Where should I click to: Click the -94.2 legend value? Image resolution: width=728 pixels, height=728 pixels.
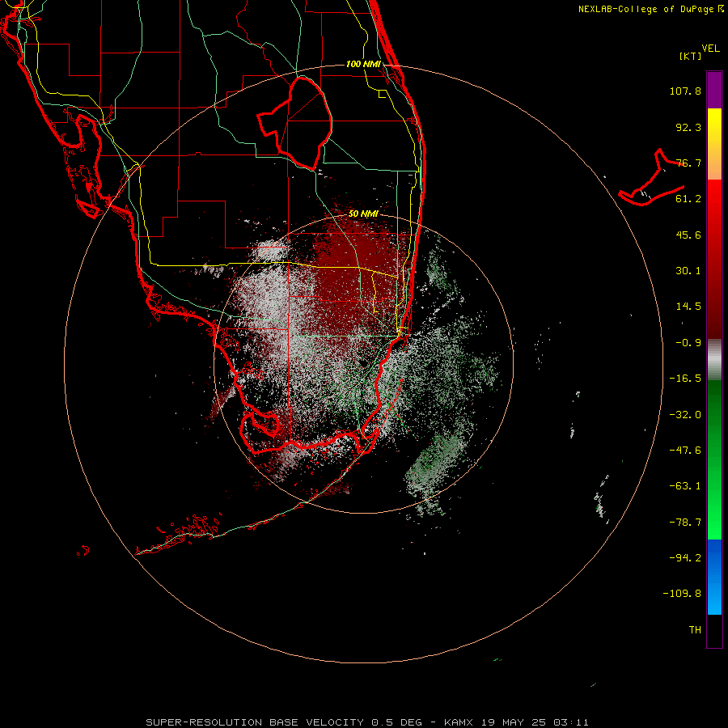[685, 558]
